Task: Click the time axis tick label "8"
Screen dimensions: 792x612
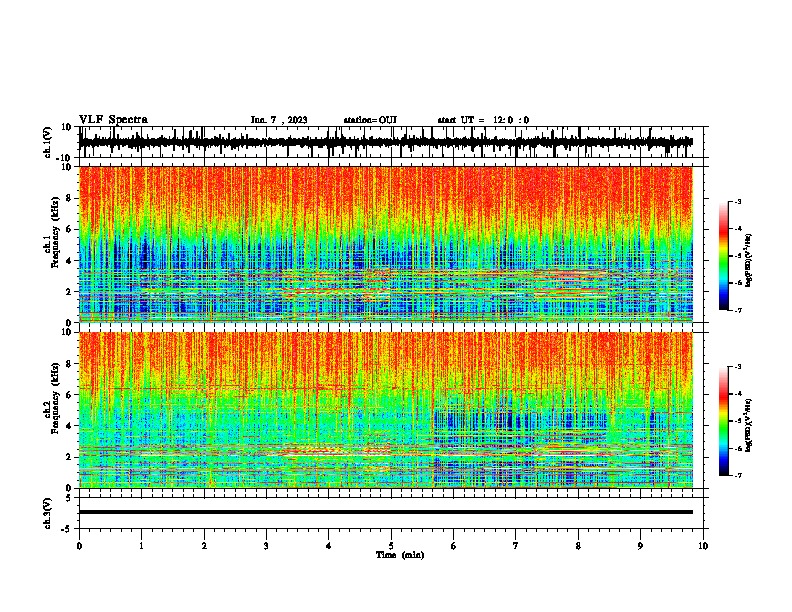Action: tap(578, 546)
